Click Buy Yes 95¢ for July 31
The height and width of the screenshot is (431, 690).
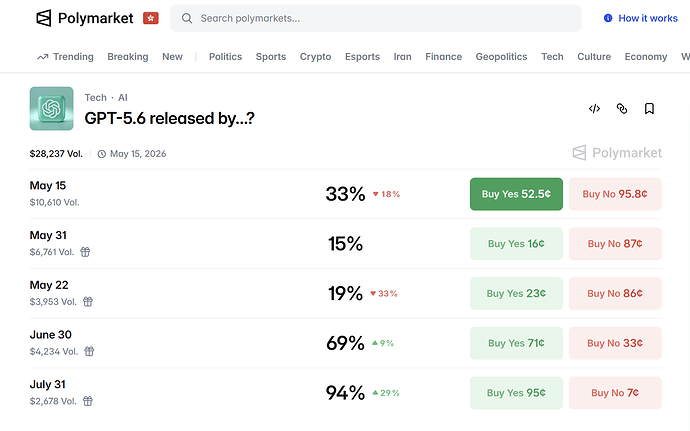pyautogui.click(x=516, y=393)
